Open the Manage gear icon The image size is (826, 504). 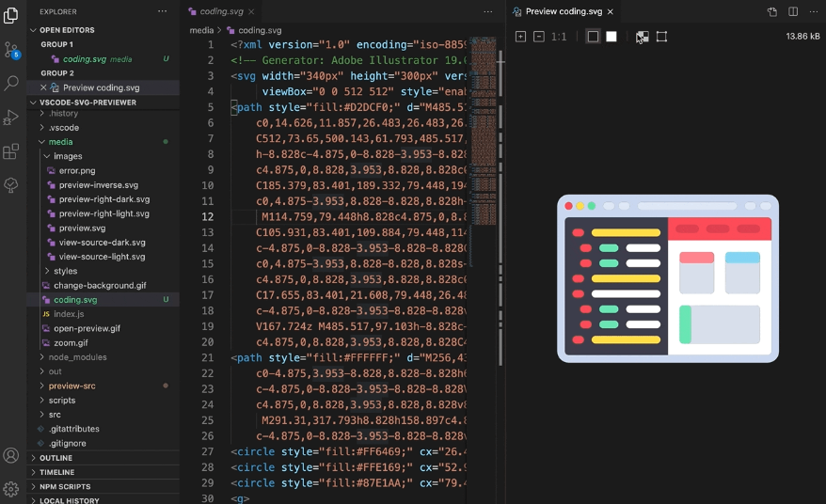point(11,489)
